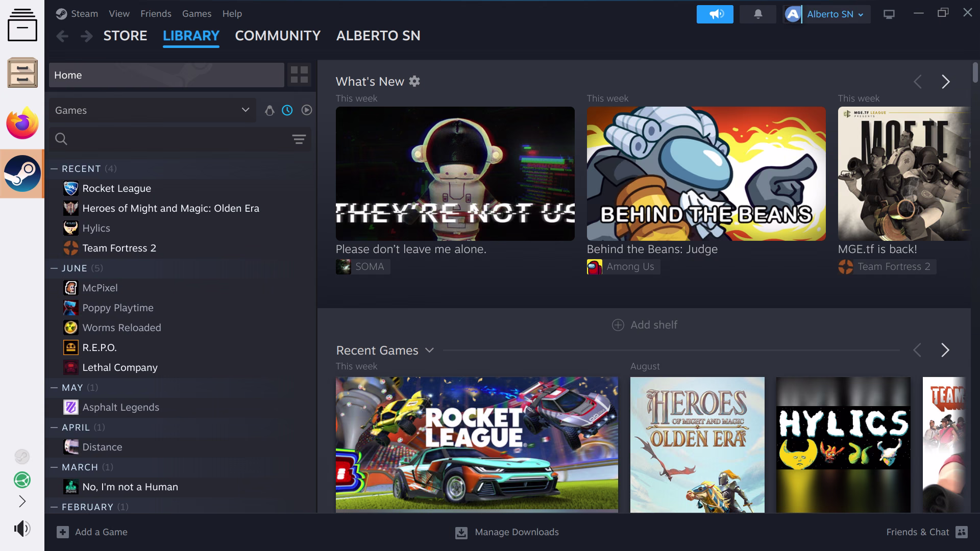The image size is (980, 551).
Task: Open Friends & Chat icon
Action: coord(962,532)
